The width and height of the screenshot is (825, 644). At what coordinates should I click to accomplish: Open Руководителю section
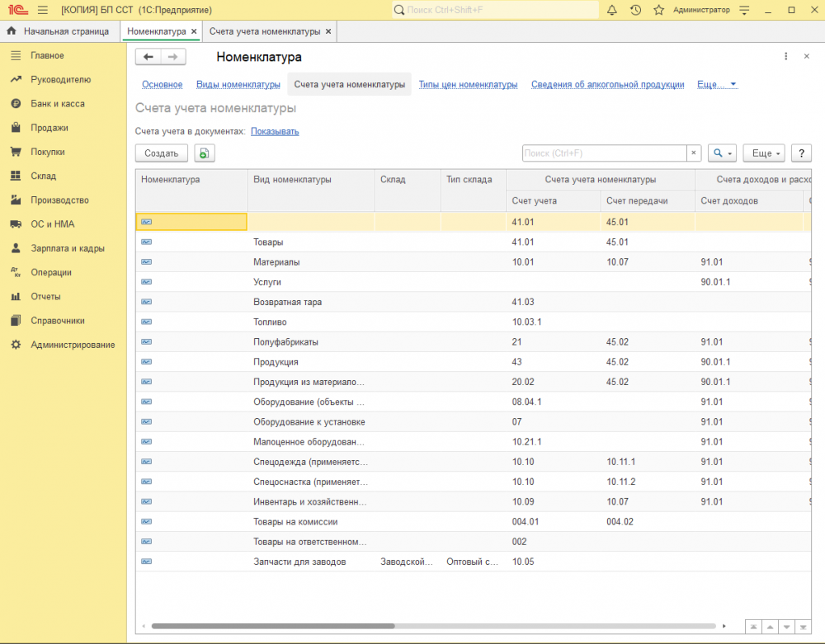point(60,79)
